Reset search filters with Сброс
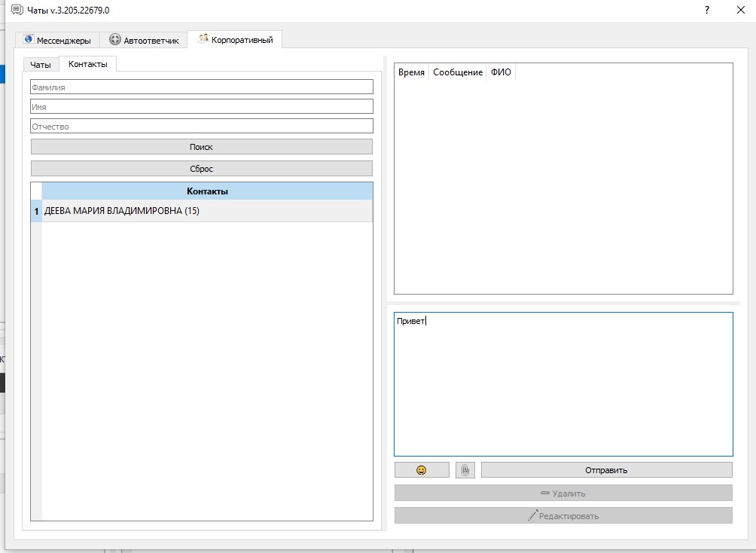This screenshot has height=553, width=756. 202,169
